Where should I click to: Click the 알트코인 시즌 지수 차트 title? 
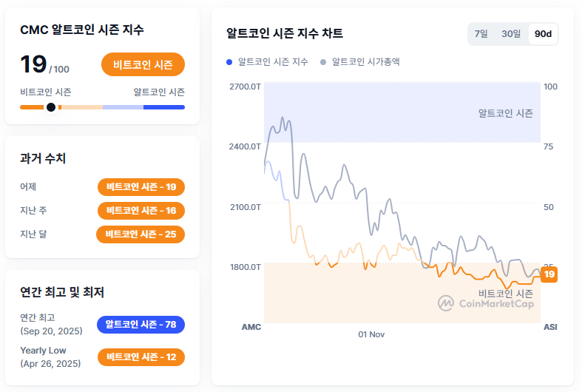(x=285, y=34)
